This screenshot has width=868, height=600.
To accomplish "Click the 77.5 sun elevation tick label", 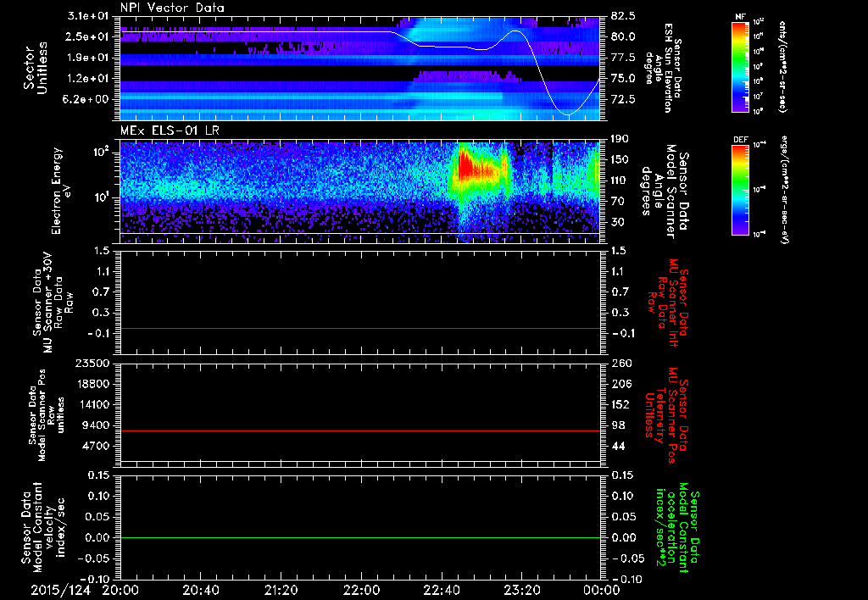I will [x=623, y=58].
